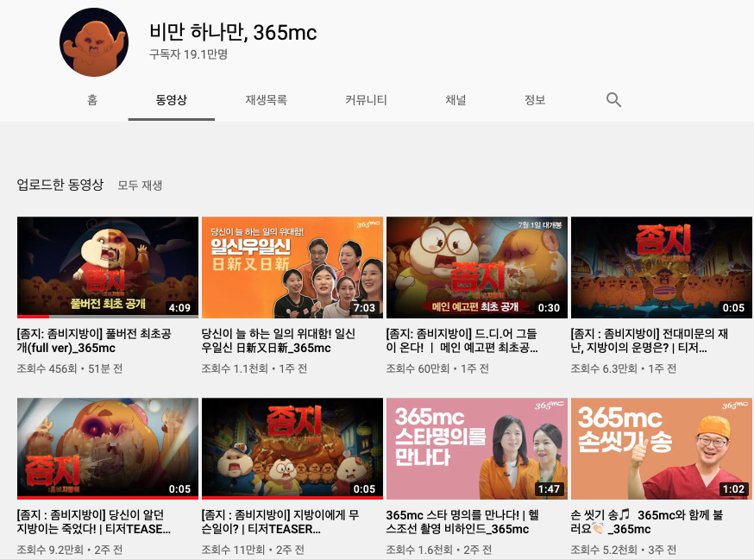This screenshot has height=560, width=754.
Task: Click text 조회수 6.3만회 • 1주 전
Action: point(624,369)
